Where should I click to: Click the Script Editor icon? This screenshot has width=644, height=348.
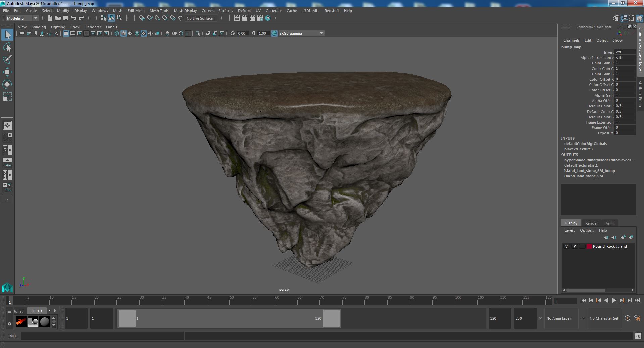638,336
